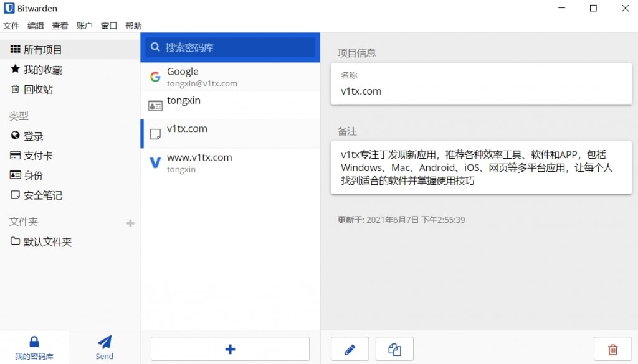Click the tongxin@v1tx.com subtitle
Screen dimensions: 638x364
point(202,83)
